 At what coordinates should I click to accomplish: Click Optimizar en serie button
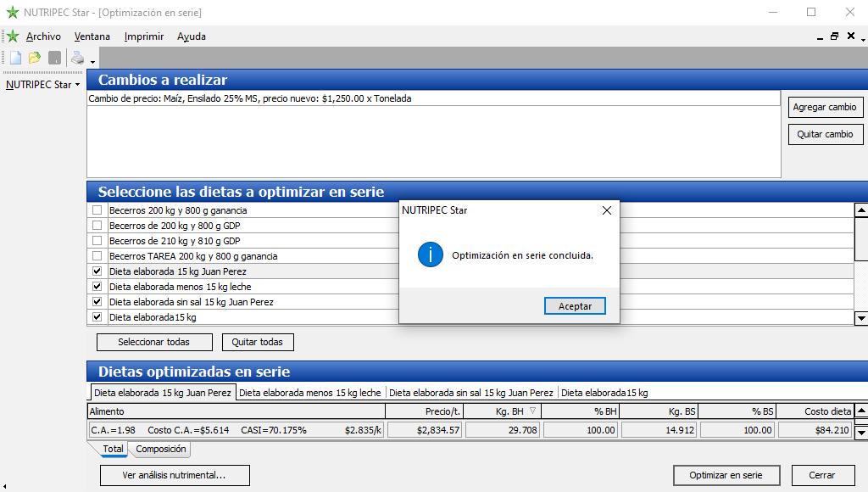point(726,475)
